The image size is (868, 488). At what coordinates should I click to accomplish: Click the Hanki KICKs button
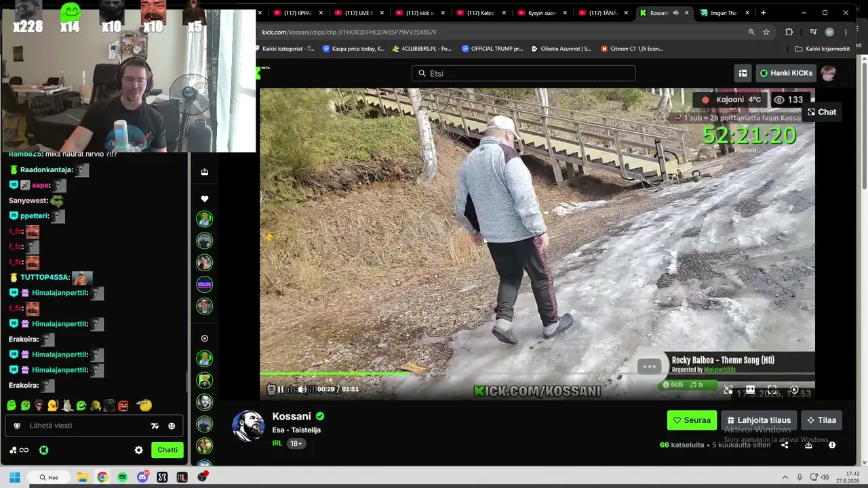tap(786, 73)
